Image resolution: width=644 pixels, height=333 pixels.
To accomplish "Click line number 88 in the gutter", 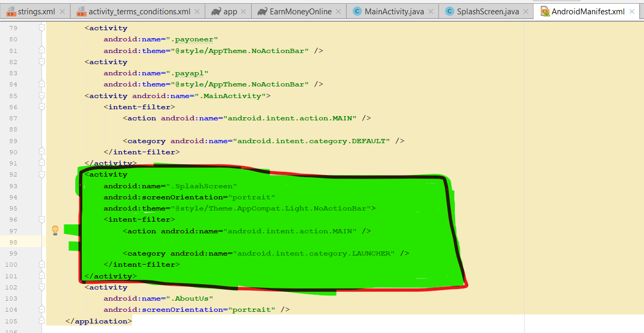I will 13,129.
